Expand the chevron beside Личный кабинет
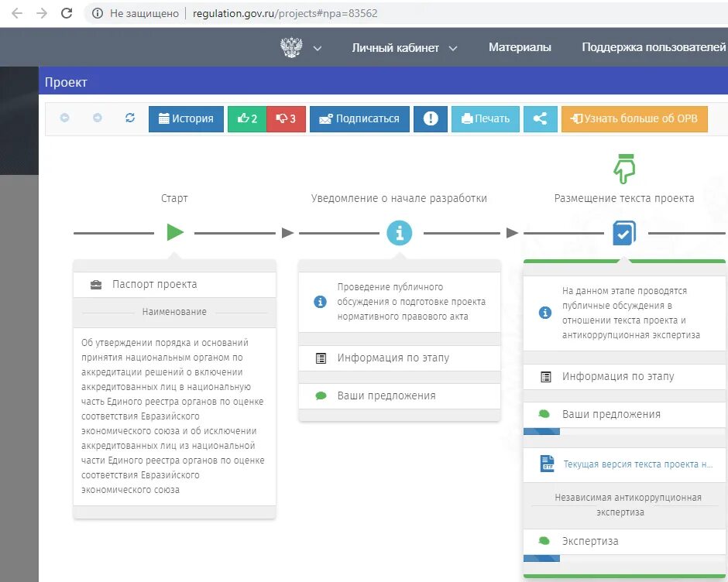 (453, 48)
